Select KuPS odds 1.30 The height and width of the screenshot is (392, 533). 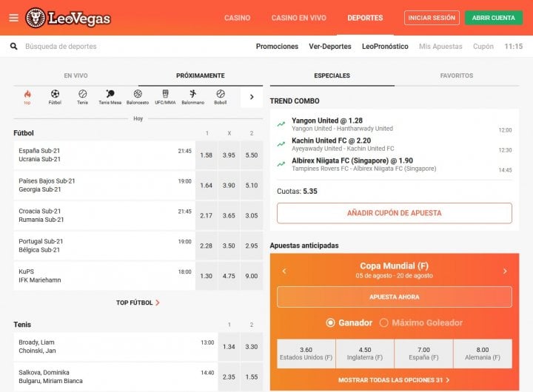click(x=207, y=276)
